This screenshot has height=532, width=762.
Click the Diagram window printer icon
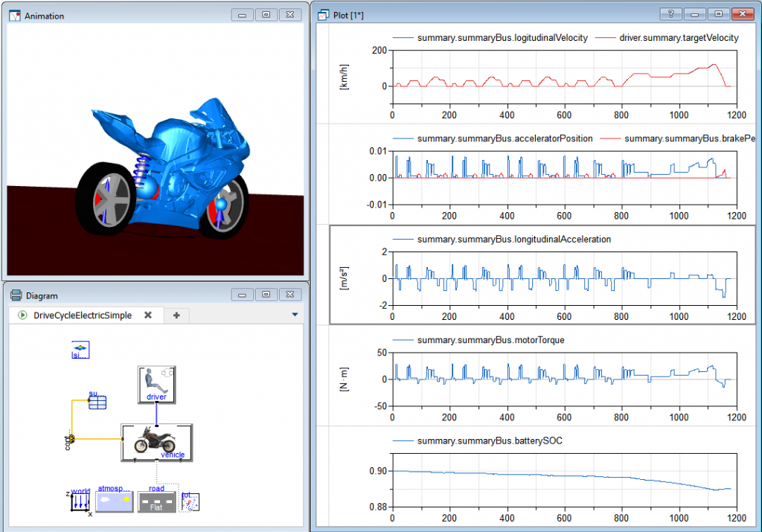(16, 295)
